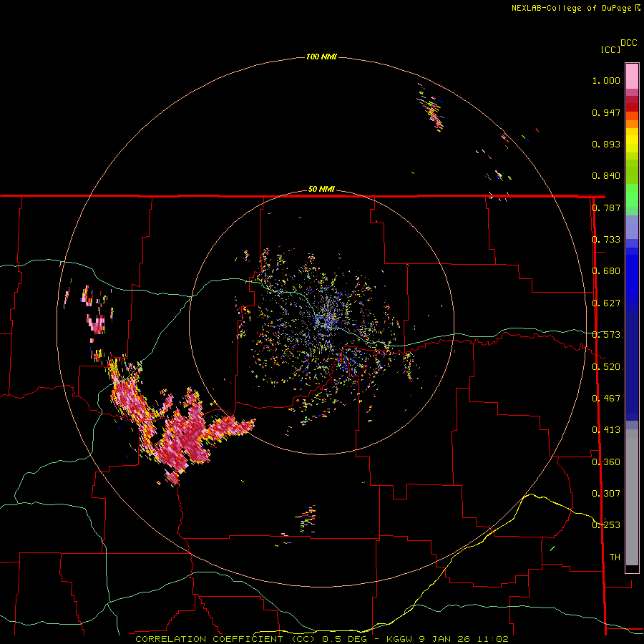Click the green segment of the color bar
The height and width of the screenshot is (644, 644).
(x=632, y=195)
